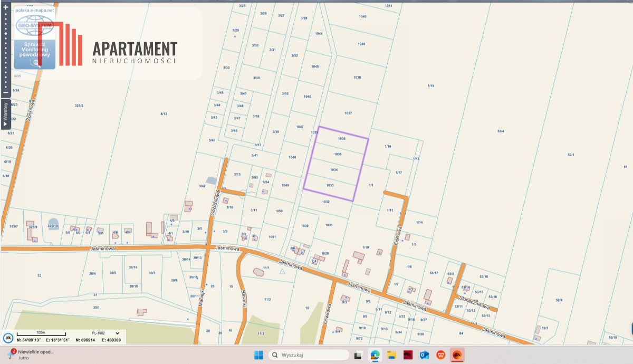Open Task View from the taskbar

pyautogui.click(x=358, y=355)
